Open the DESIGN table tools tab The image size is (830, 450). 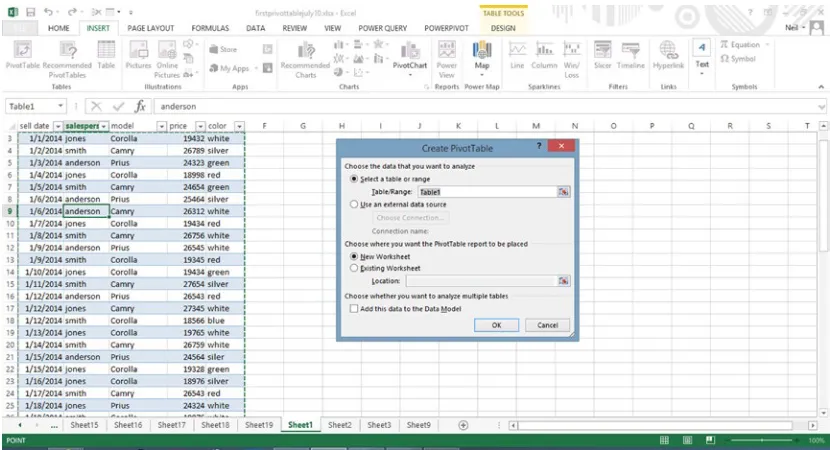[503, 28]
